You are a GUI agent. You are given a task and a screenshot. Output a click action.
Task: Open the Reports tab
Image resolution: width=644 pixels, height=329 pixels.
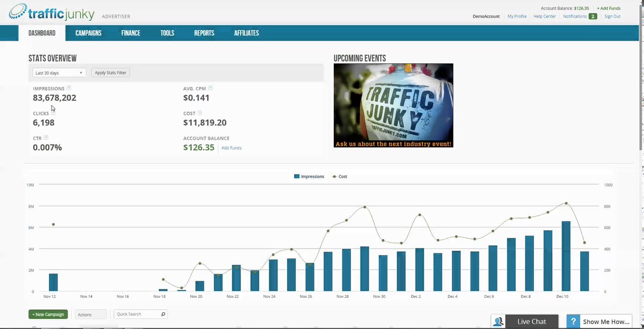204,33
